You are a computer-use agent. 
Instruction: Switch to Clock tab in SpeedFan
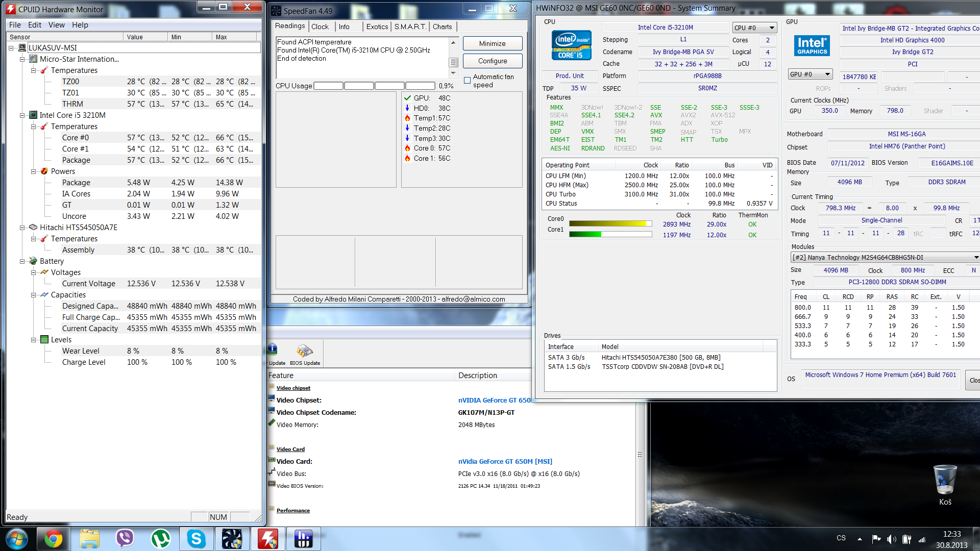pos(320,27)
